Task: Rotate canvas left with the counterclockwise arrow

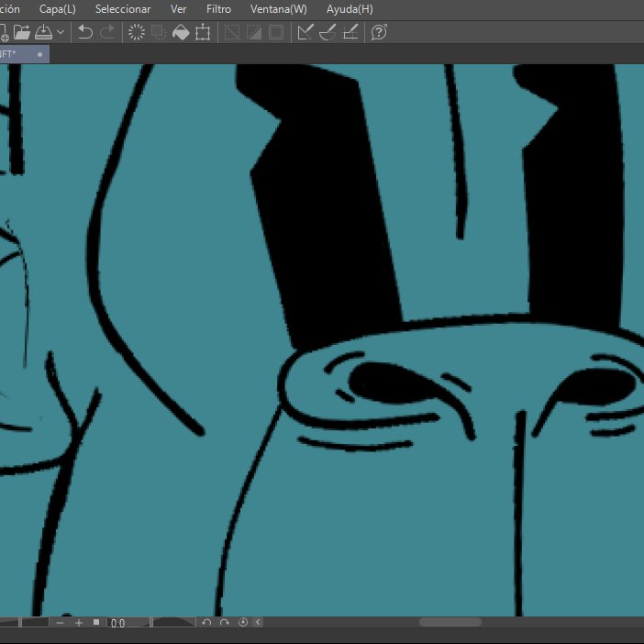Action: tap(206, 623)
